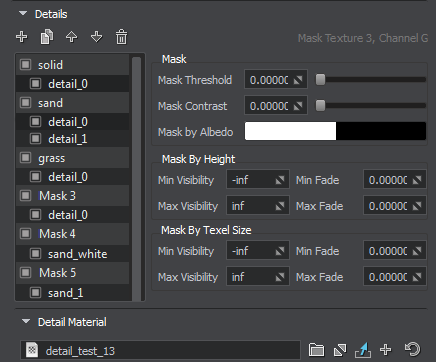Screen dimensions: 436x362
Task: Open Mask Threshold value arrow menu
Action: coord(298,80)
